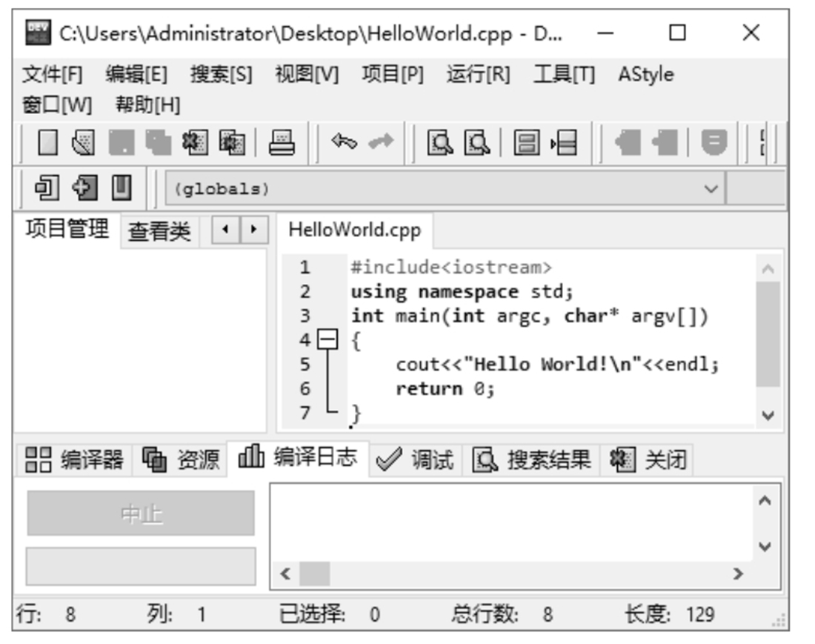Click the Undo arrow icon
Image resolution: width=815 pixels, height=644 pixels.
click(x=344, y=142)
